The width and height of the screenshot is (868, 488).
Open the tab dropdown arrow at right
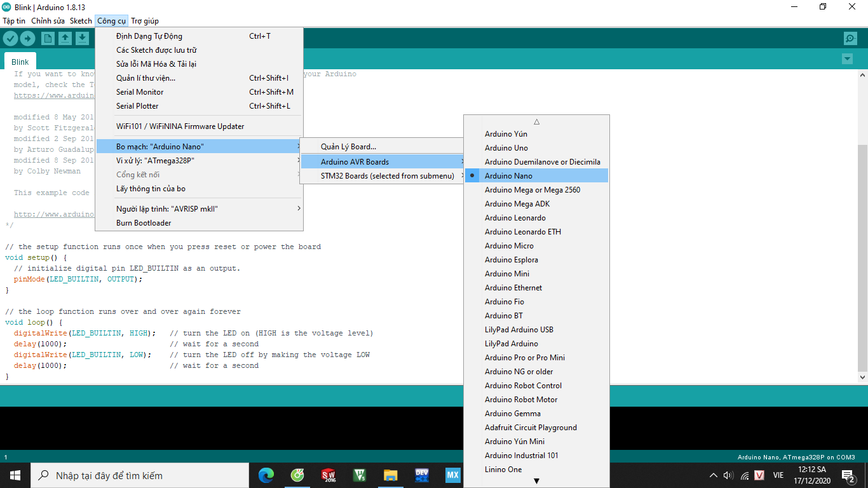[846, 59]
